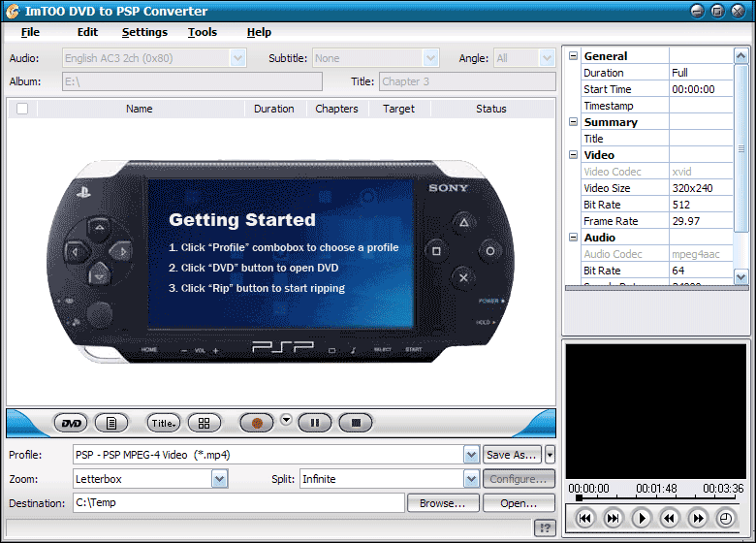
Task: Click the help icon in status bar
Action: pos(545,527)
